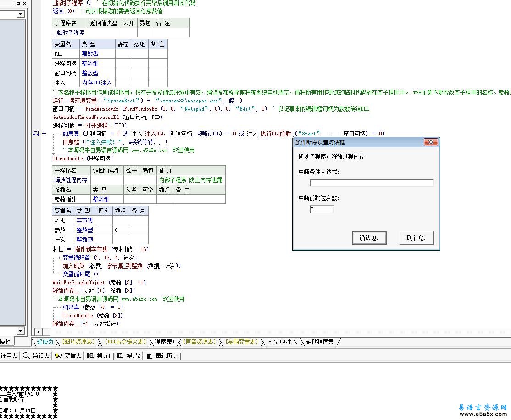This screenshot has width=511, height=420.
Task: Click the 如果真 (参数 [4] = 1) line
Action: [x=93, y=307]
